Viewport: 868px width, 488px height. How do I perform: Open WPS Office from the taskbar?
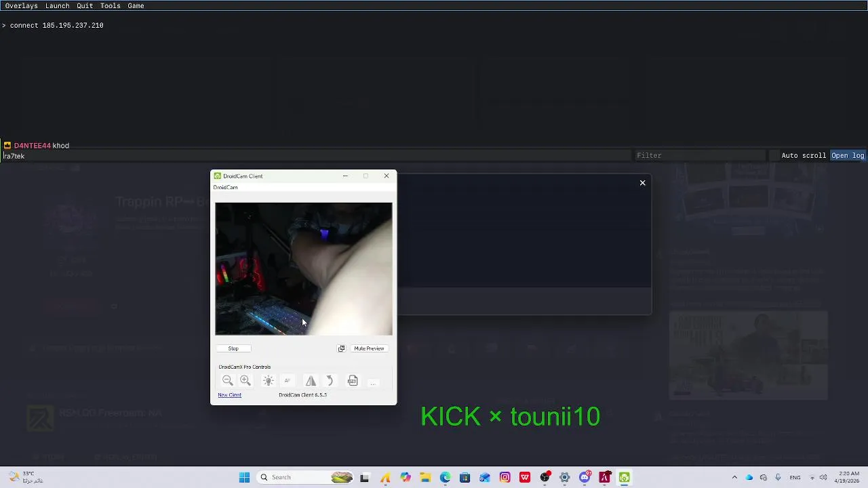pyautogui.click(x=525, y=478)
